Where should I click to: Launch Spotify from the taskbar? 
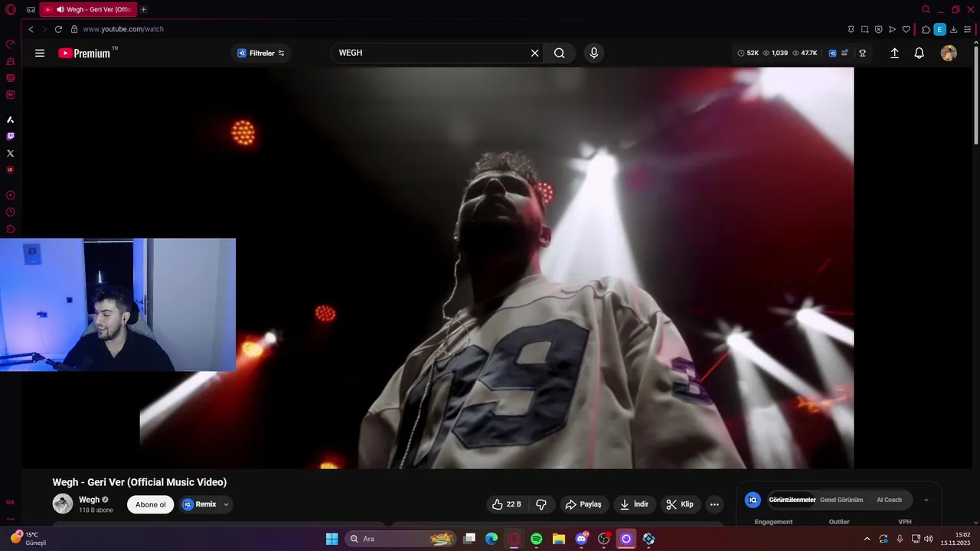[x=537, y=539]
